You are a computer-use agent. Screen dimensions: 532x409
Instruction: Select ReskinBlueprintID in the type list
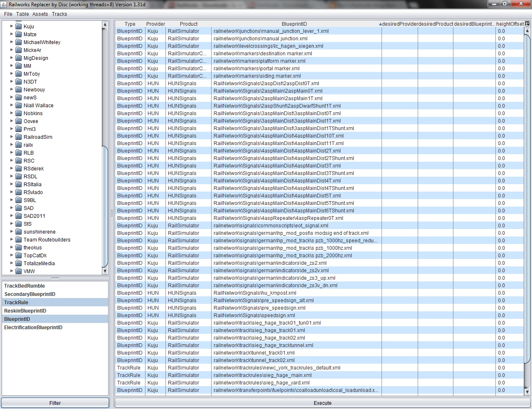[55, 311]
